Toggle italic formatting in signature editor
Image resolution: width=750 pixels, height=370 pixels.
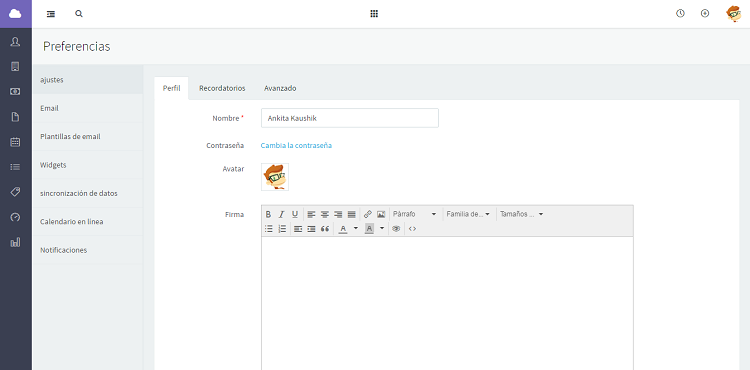[x=282, y=214]
